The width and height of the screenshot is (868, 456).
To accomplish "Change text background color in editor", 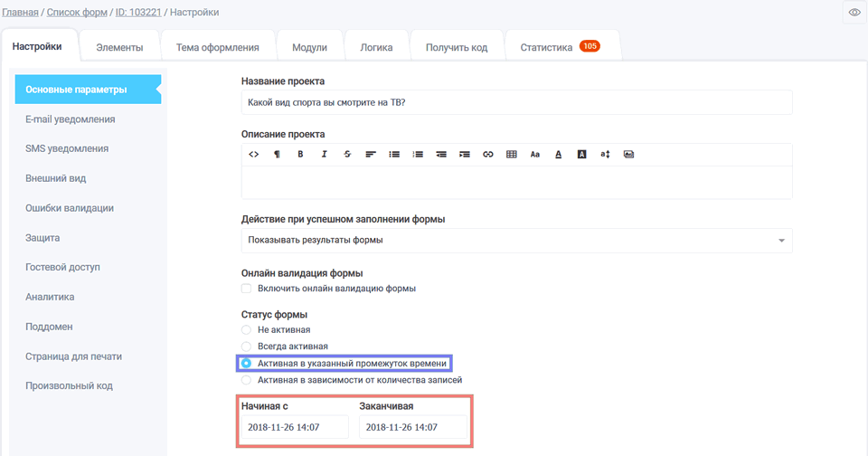I will click(x=581, y=155).
